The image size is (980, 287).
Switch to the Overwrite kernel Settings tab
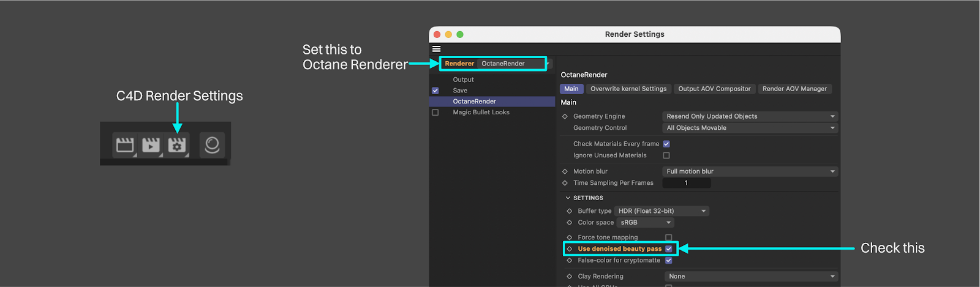click(628, 89)
